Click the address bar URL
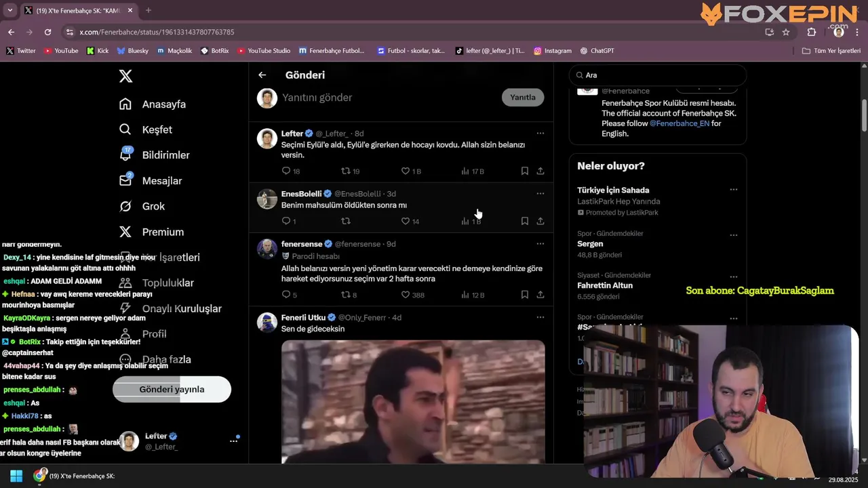The image size is (868, 488). tap(157, 32)
